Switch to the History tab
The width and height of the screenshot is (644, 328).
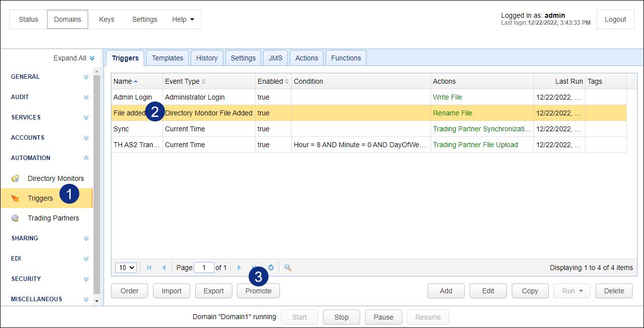point(207,58)
